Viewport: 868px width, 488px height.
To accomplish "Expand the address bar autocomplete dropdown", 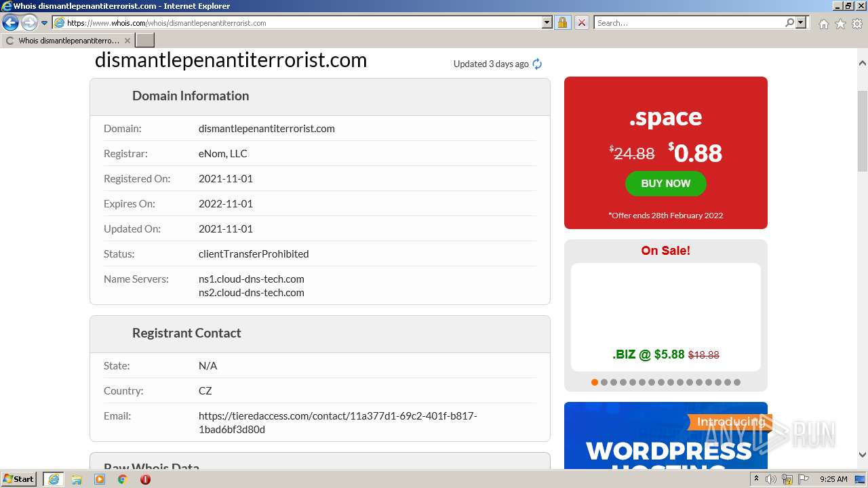I will tap(547, 22).
